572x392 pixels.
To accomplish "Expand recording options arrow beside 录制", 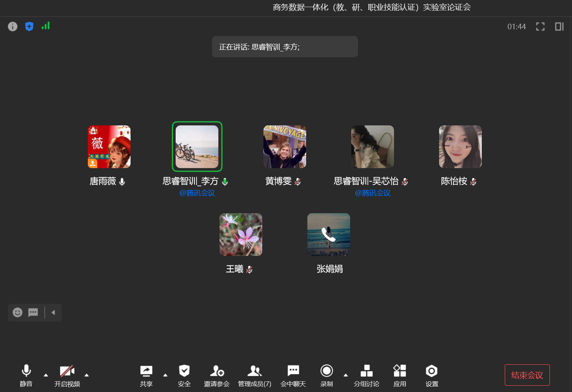I will click(x=346, y=375).
